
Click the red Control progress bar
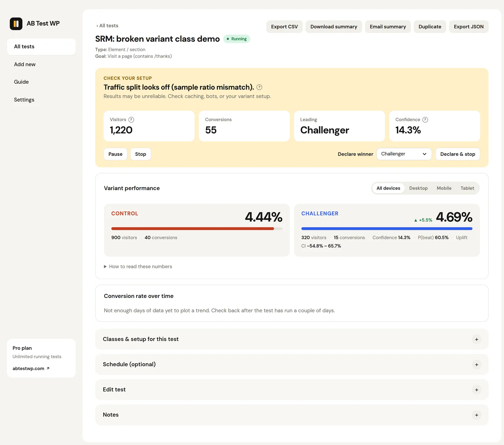(197, 229)
